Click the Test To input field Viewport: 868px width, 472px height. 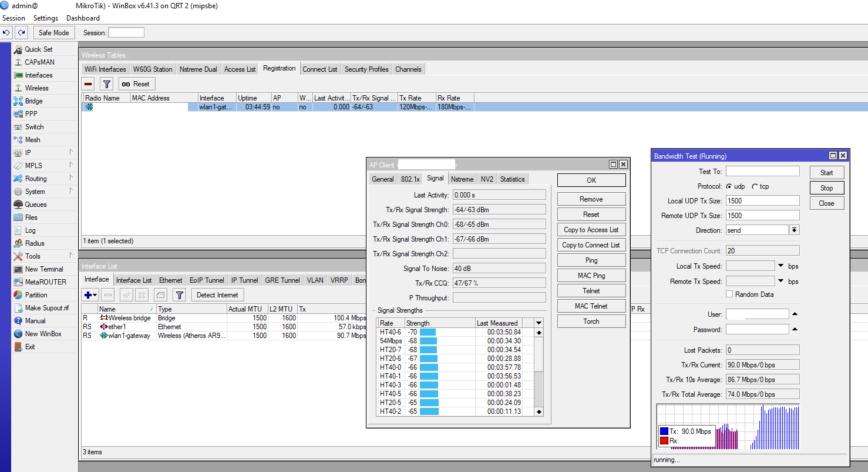[x=762, y=172]
